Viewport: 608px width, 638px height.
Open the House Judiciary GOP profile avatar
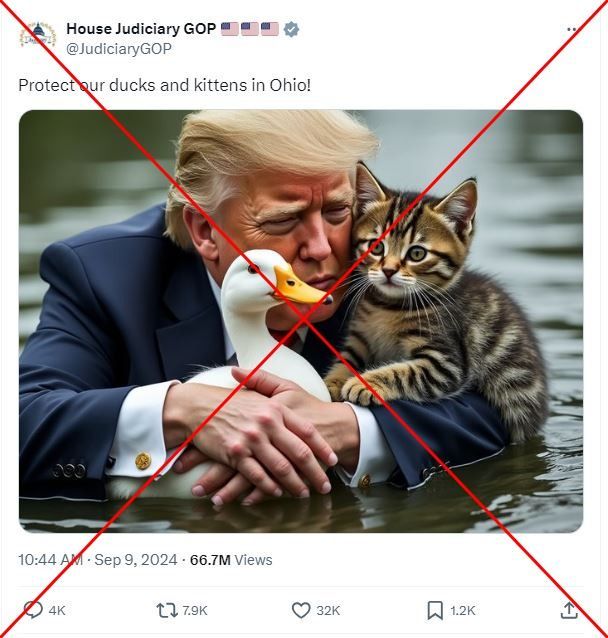tap(37, 35)
